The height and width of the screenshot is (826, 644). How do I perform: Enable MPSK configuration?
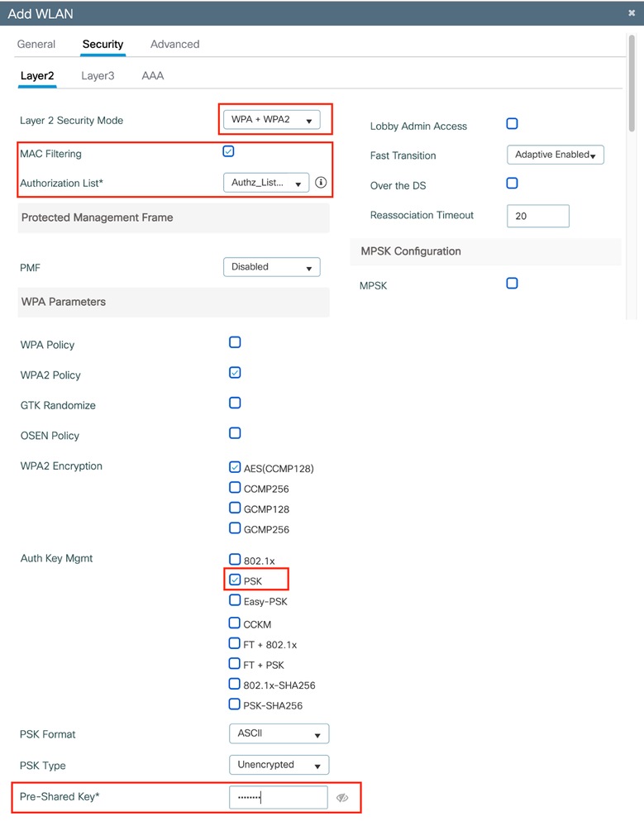(512, 284)
